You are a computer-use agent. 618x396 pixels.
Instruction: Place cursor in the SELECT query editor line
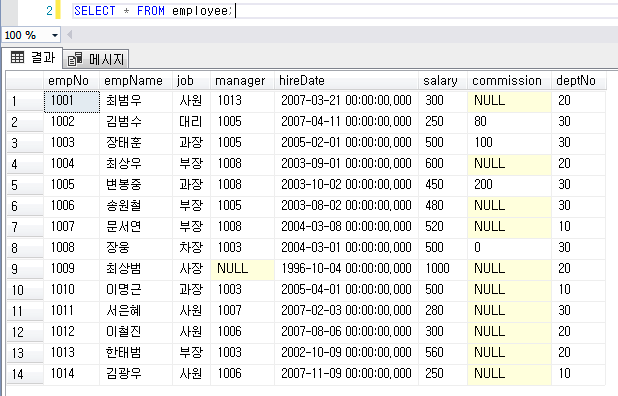coord(343,11)
